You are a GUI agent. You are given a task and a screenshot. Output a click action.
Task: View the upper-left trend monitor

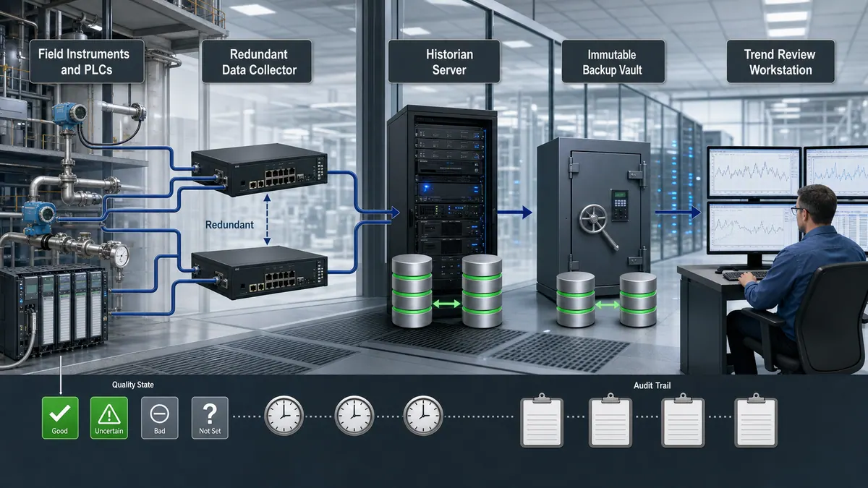[754, 171]
